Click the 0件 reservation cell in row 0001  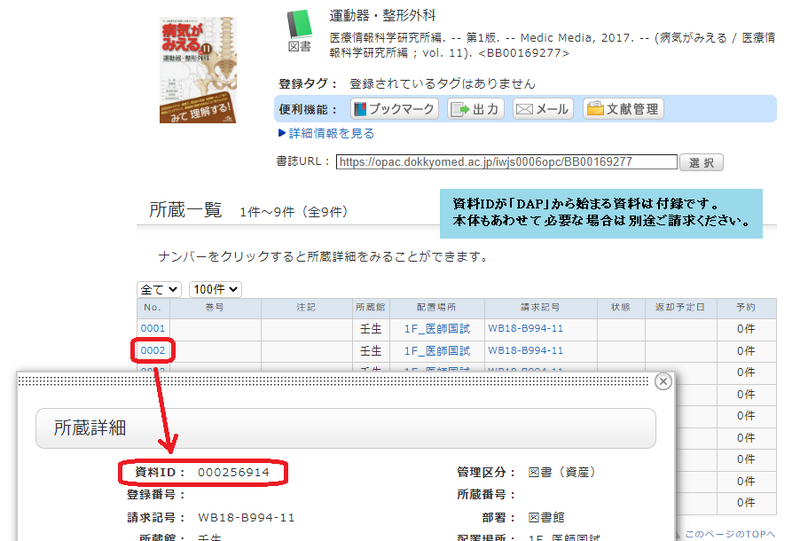coord(746,329)
